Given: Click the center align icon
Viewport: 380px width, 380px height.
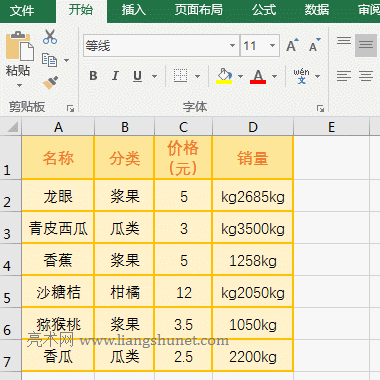Looking at the screenshot, I should (366, 76).
